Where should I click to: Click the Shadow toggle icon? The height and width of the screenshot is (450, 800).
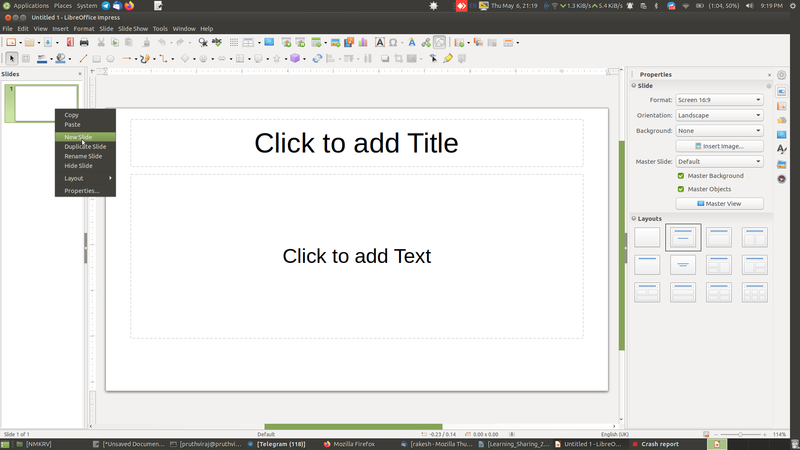(385, 59)
